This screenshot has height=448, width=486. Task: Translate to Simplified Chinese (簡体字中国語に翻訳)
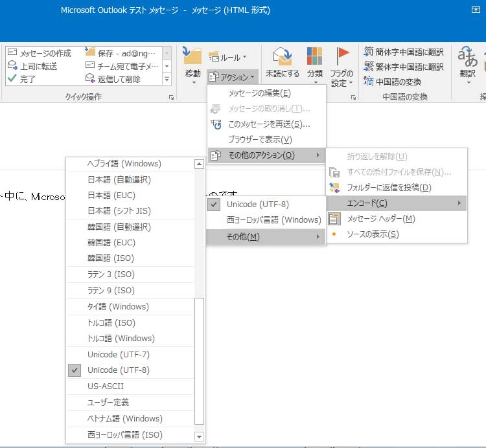404,52
